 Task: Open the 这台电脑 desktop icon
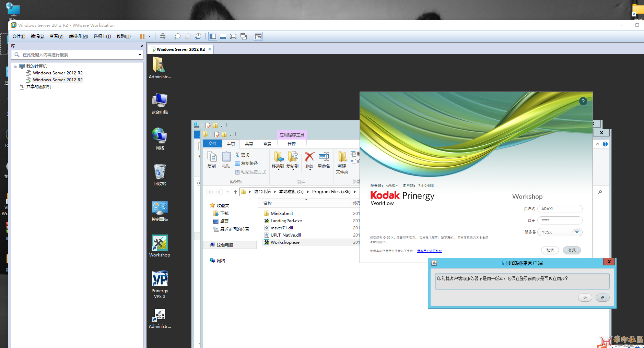pyautogui.click(x=160, y=104)
